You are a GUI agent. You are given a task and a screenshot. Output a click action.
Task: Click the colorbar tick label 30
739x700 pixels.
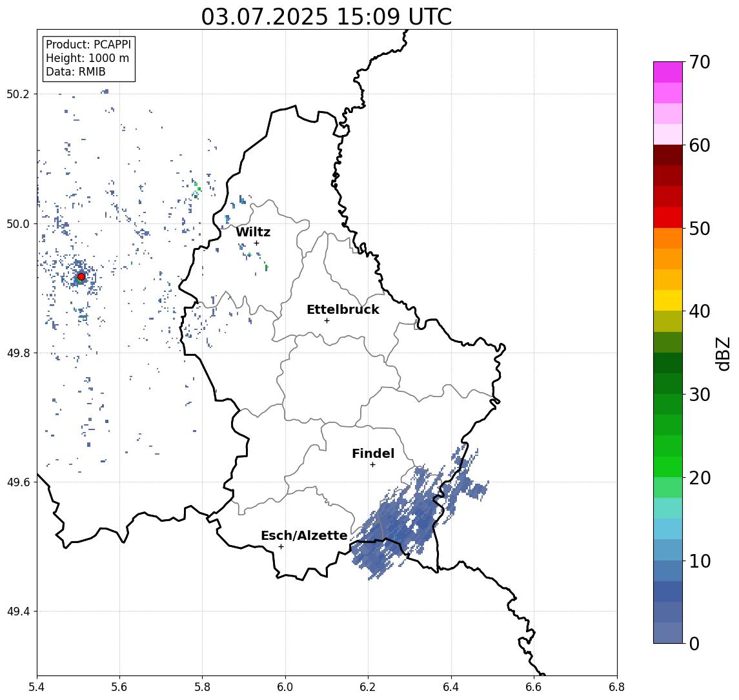point(700,395)
